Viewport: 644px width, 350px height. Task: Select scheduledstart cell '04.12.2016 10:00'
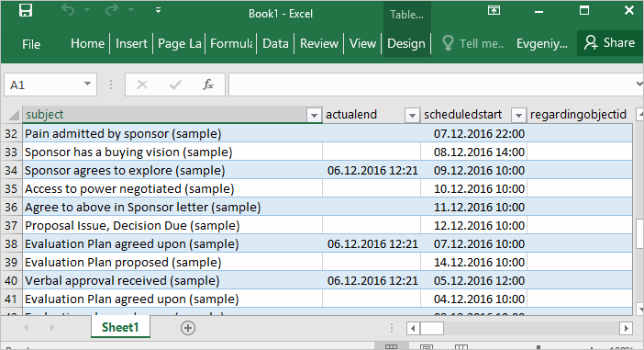point(474,299)
